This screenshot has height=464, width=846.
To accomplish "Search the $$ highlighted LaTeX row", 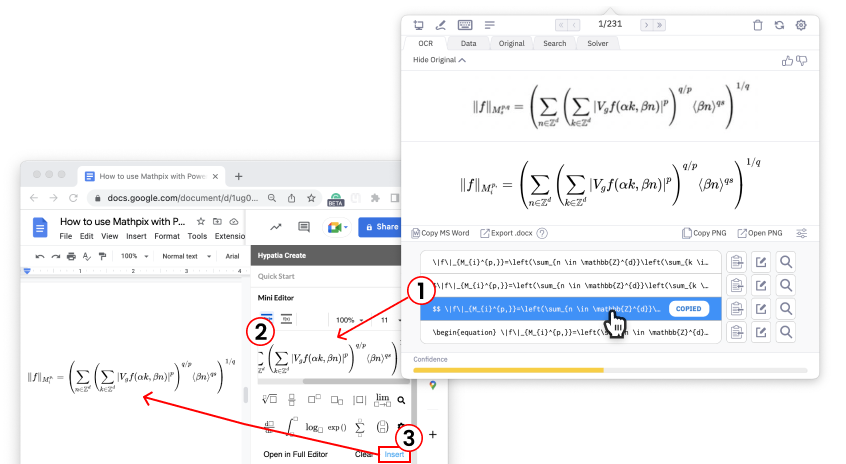I will tap(786, 309).
